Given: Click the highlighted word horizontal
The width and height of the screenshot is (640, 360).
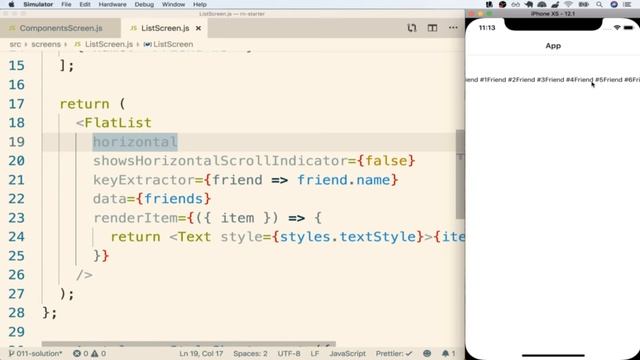Looking at the screenshot, I should click(135, 142).
